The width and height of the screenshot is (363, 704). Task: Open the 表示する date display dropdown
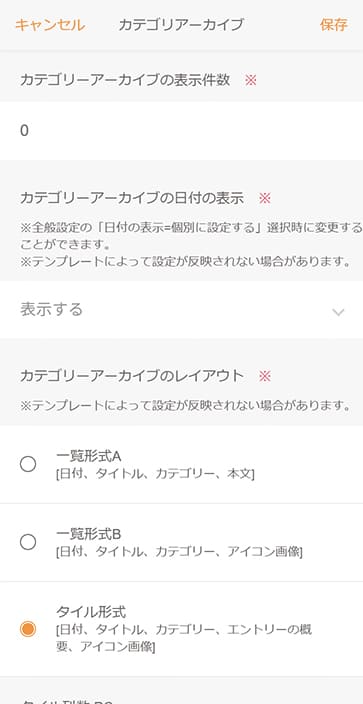click(182, 310)
